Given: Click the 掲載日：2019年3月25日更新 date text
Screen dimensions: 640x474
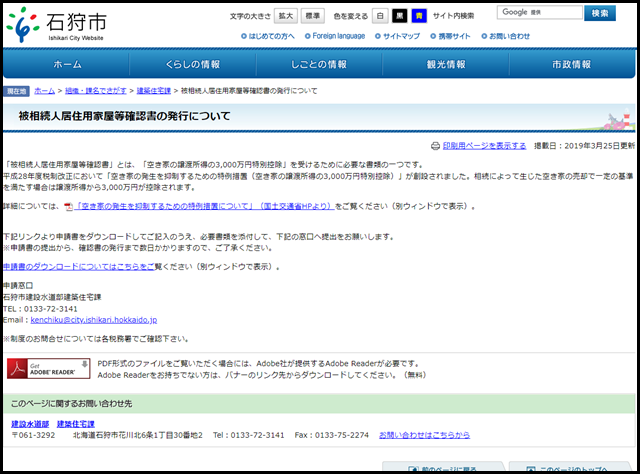Looking at the screenshot, I should click(x=584, y=146).
